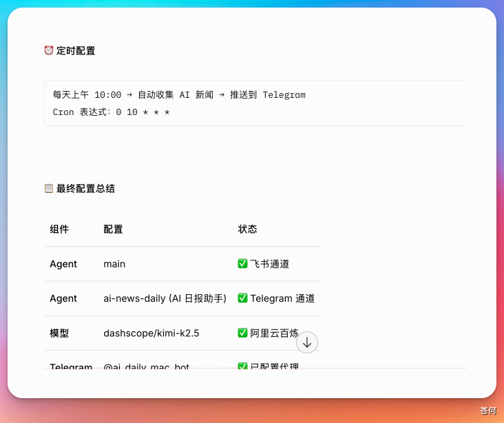Click the dashscope/kimi-k2.5 cell
504x423 pixels.
click(151, 333)
